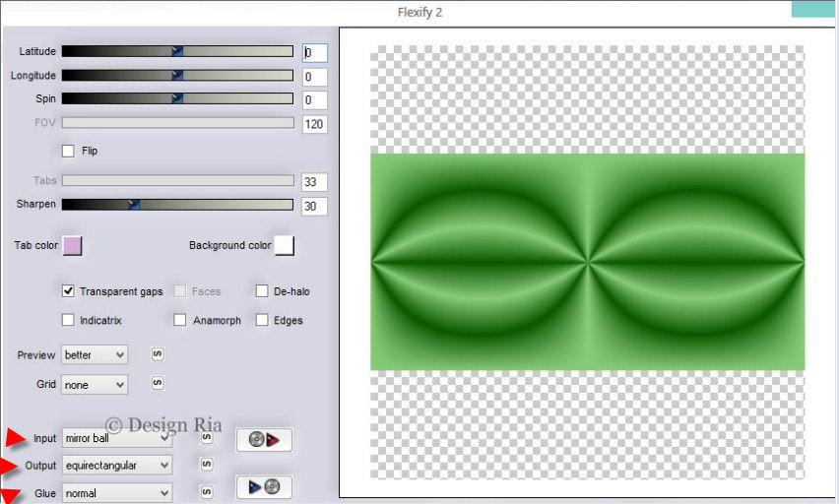The image size is (839, 504).
Task: Click the disabled FOV slider bar
Action: tap(177, 122)
